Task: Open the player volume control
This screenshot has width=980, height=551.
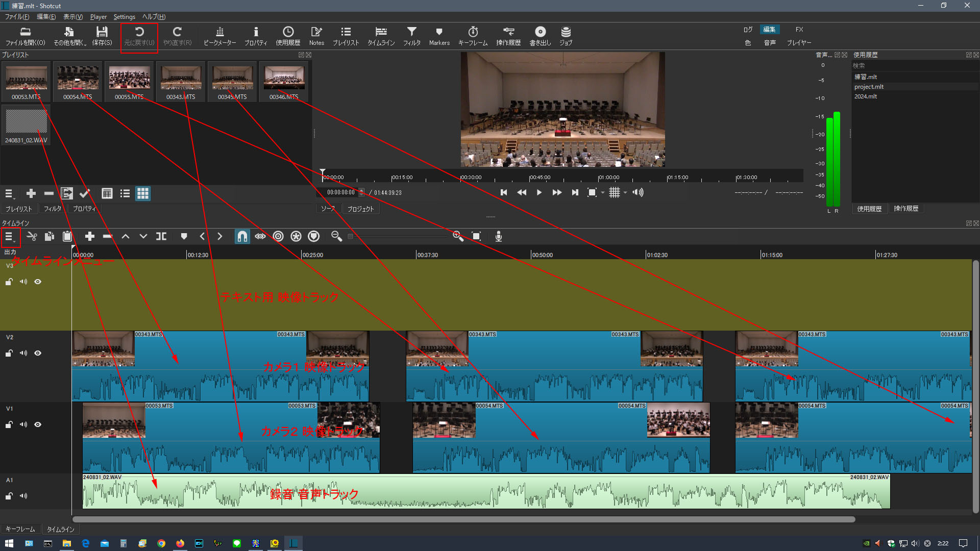Action: 638,192
